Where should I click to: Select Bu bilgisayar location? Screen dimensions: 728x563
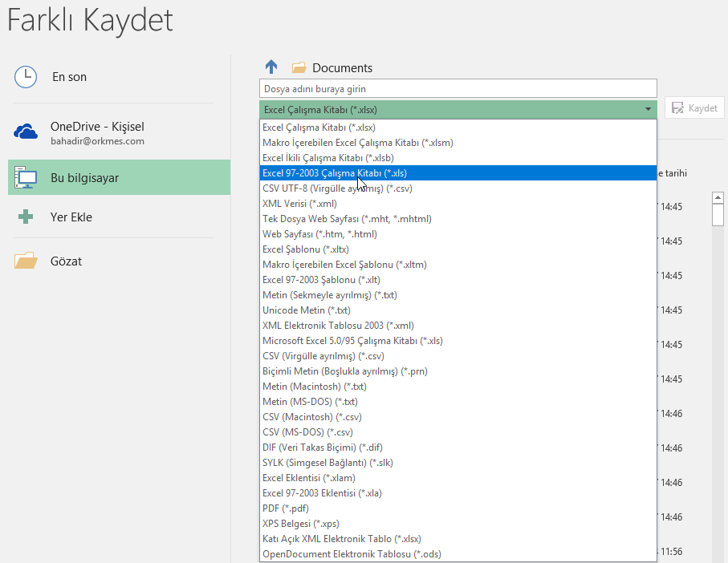[x=120, y=177]
